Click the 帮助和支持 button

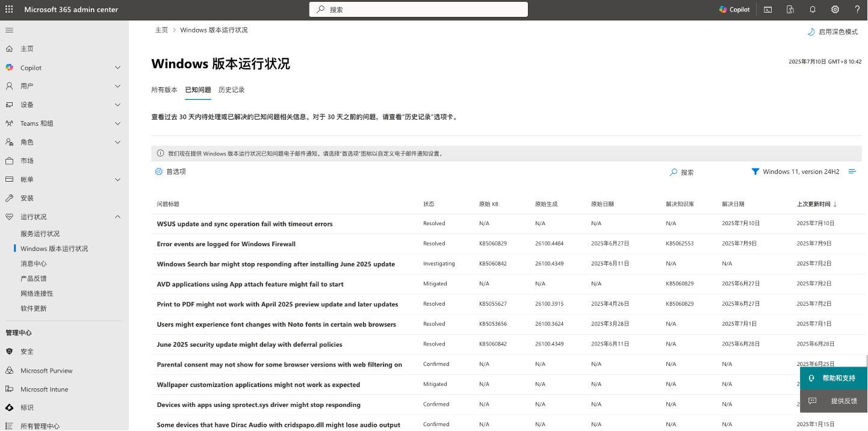click(834, 379)
